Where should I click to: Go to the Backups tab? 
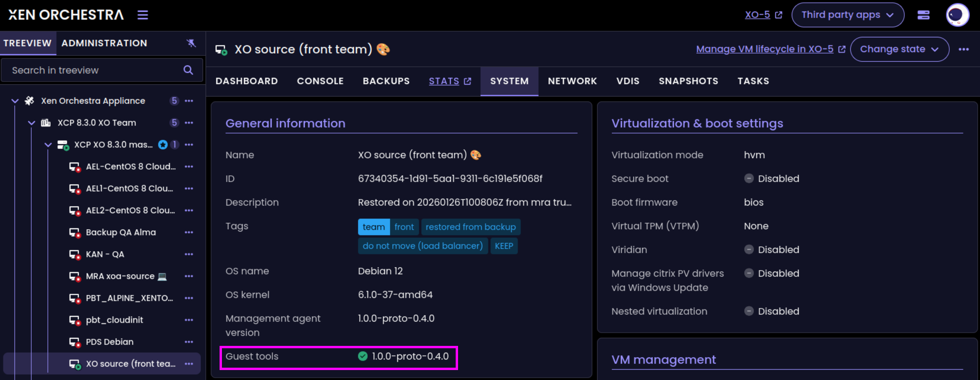coord(386,81)
